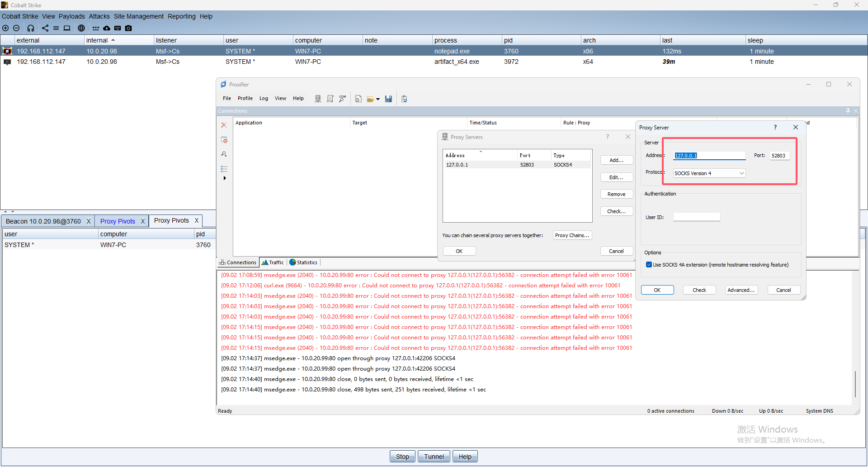Click Check button in Proxy Server dialog
Image resolution: width=868 pixels, height=467 pixels.
[699, 290]
